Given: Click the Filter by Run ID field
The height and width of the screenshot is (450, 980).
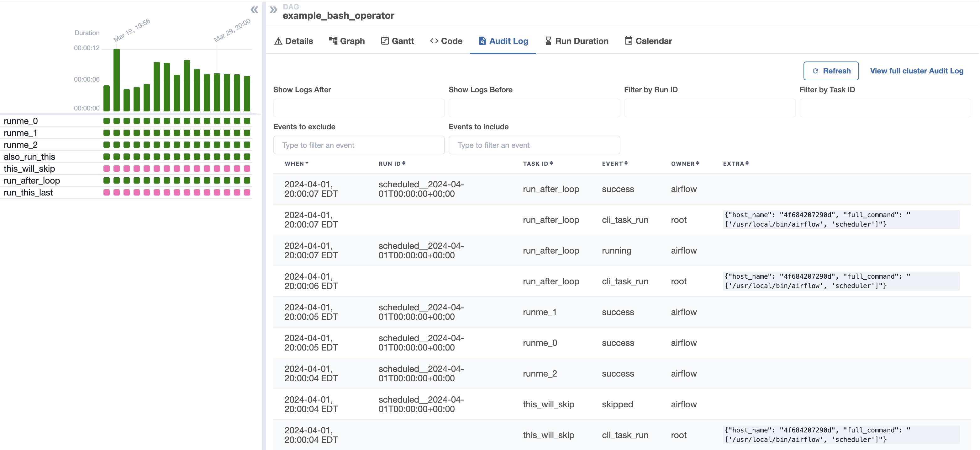Looking at the screenshot, I should click(709, 108).
